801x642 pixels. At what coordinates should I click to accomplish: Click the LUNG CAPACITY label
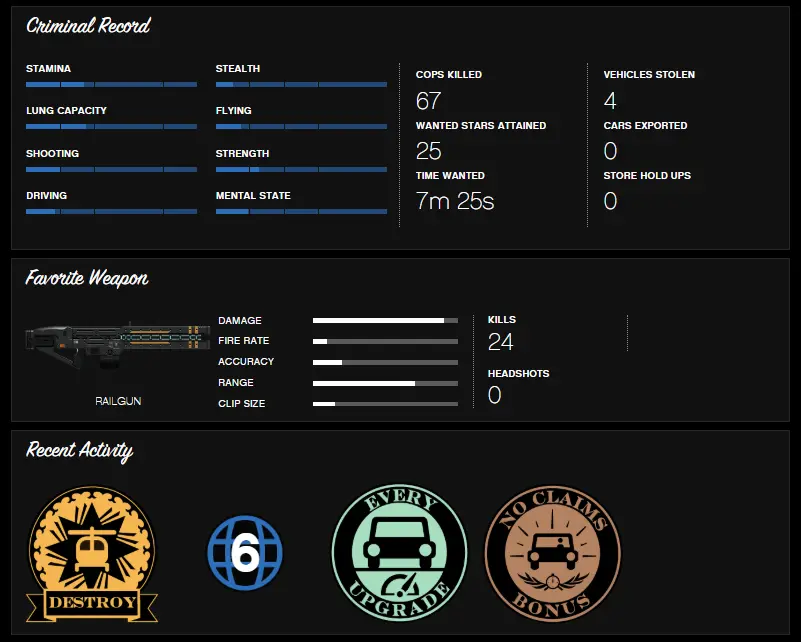(66, 110)
